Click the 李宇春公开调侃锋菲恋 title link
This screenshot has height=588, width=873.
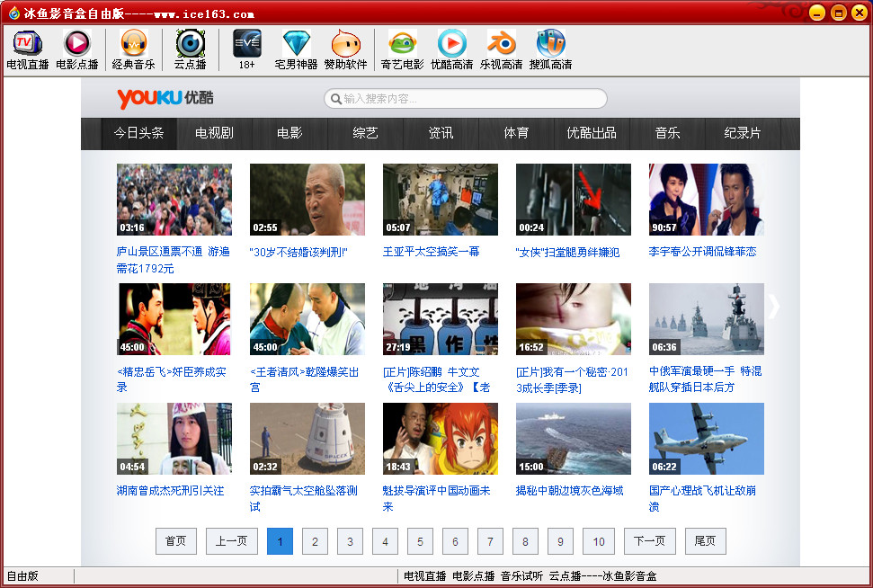click(703, 252)
